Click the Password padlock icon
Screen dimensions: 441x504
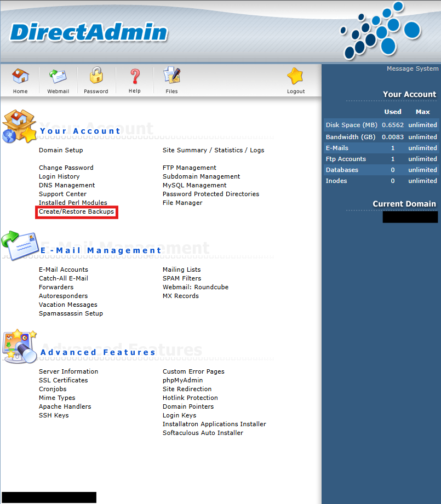click(x=96, y=75)
